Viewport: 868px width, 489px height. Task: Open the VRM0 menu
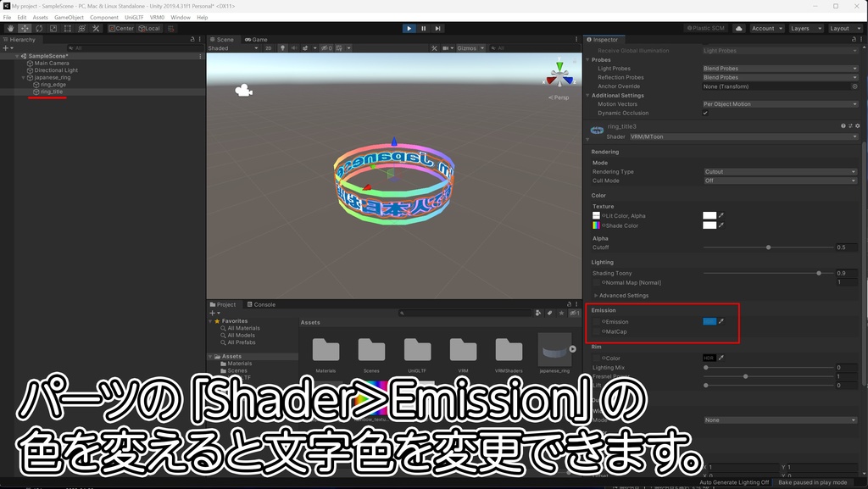[157, 17]
